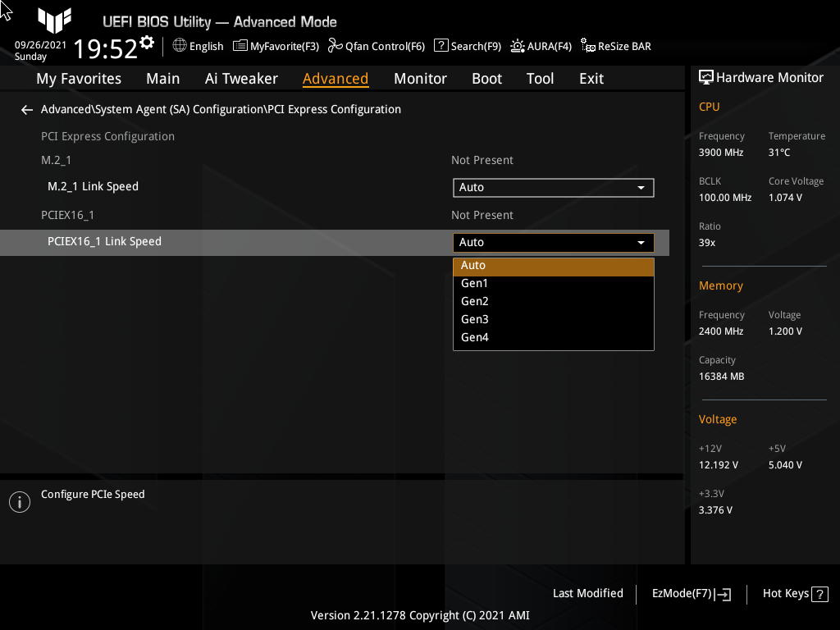Click the info icon beside Configure PCIe Speed
The image size is (840, 630).
(x=19, y=501)
